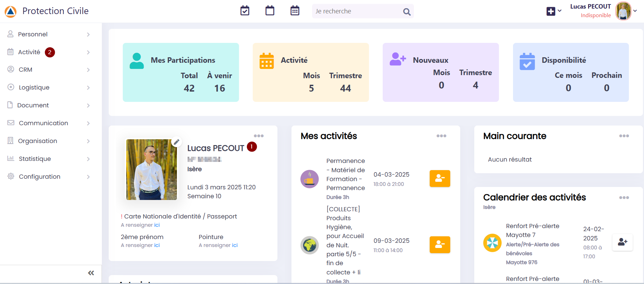Screen dimensions: 644x284
Task: Open the Logistique menu item
Action: (x=48, y=87)
